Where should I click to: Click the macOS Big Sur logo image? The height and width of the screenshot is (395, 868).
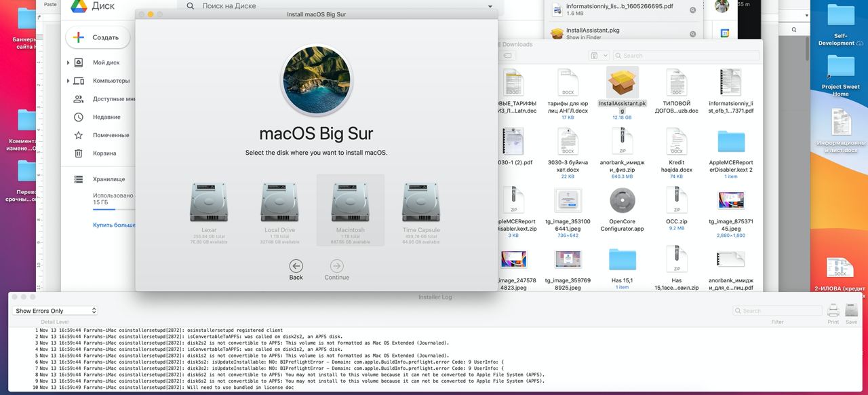click(x=316, y=79)
